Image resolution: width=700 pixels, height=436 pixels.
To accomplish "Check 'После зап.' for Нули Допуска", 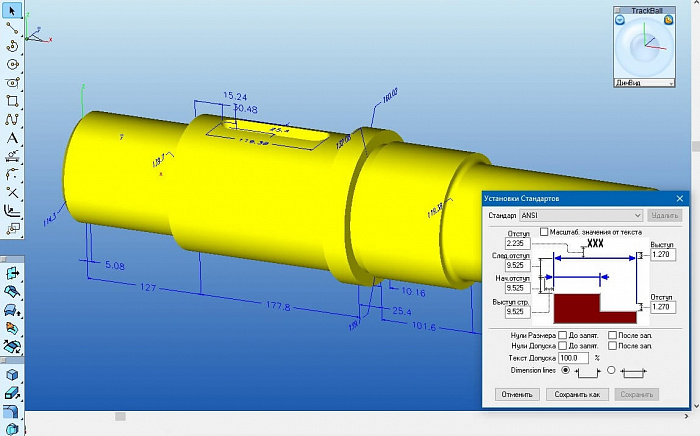I will pos(612,346).
